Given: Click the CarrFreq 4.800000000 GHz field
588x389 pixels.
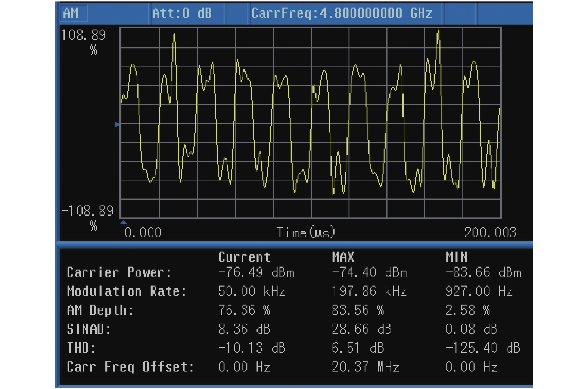Looking at the screenshot, I should (x=341, y=13).
